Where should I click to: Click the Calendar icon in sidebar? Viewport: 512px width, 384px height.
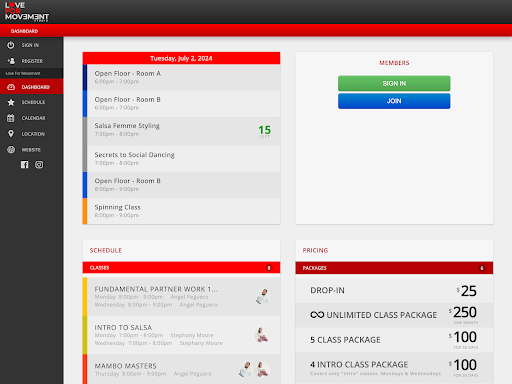point(11,118)
